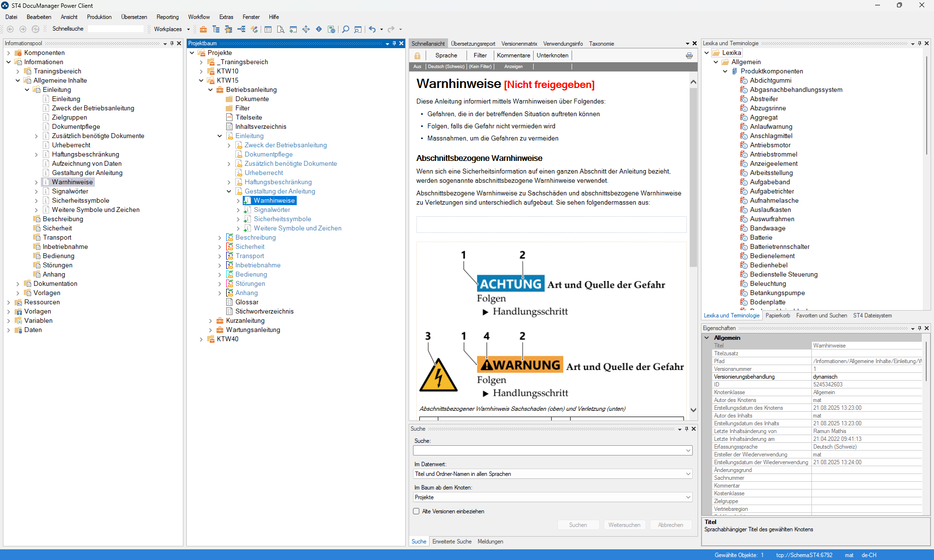Click the Undo arrow icon
934x560 pixels.
coord(372,29)
